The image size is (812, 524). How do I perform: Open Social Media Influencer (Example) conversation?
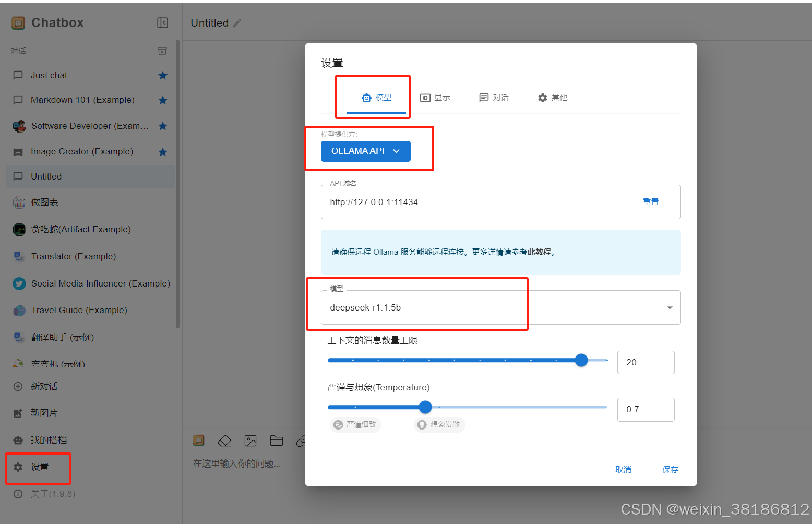(x=91, y=283)
